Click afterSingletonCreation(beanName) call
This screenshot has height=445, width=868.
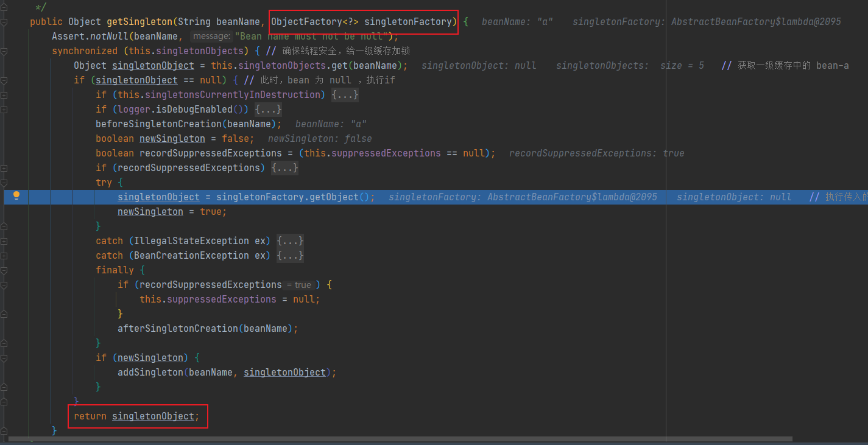tap(208, 329)
